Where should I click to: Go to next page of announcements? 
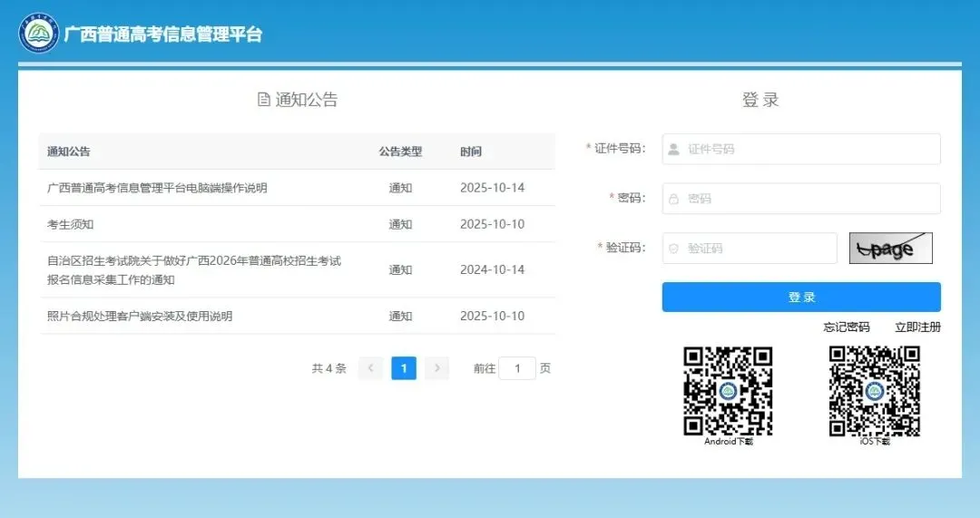[436, 368]
